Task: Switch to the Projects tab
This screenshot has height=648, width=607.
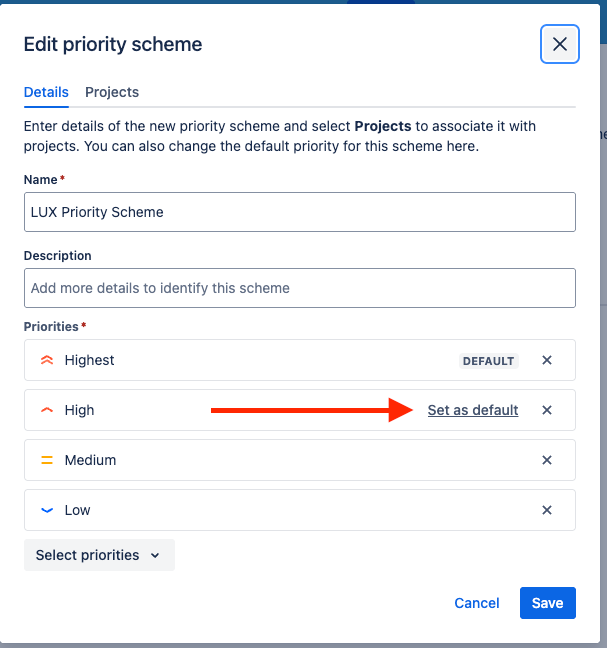Action: (x=112, y=92)
